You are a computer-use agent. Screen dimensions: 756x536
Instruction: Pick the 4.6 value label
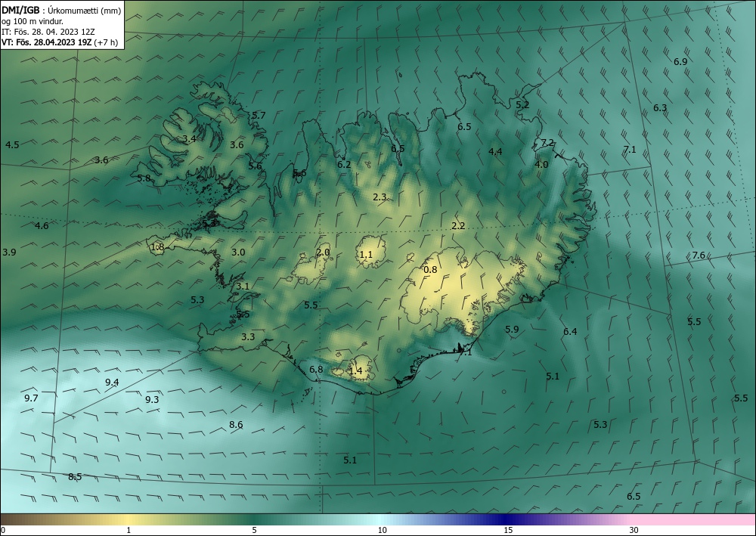42,225
